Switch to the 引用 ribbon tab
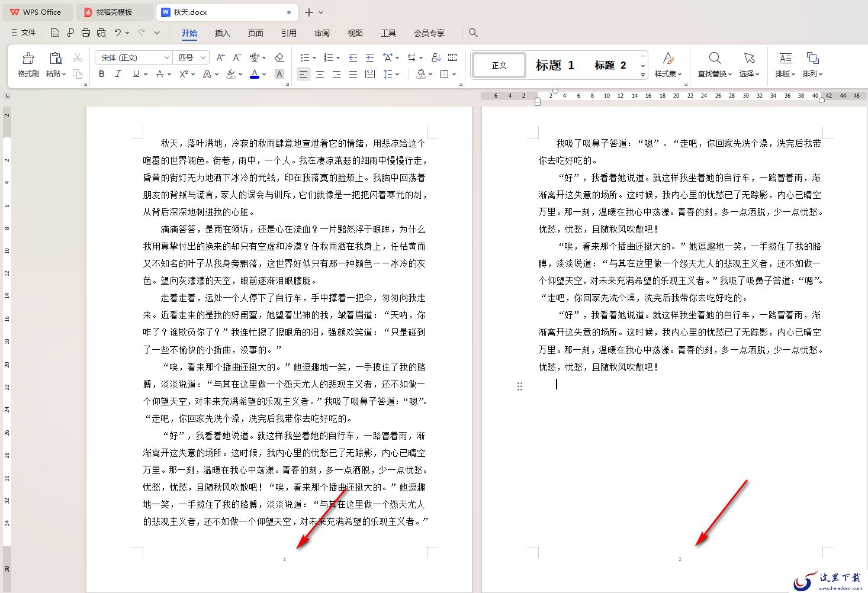Screen dimensions: 868x593 click(x=288, y=33)
